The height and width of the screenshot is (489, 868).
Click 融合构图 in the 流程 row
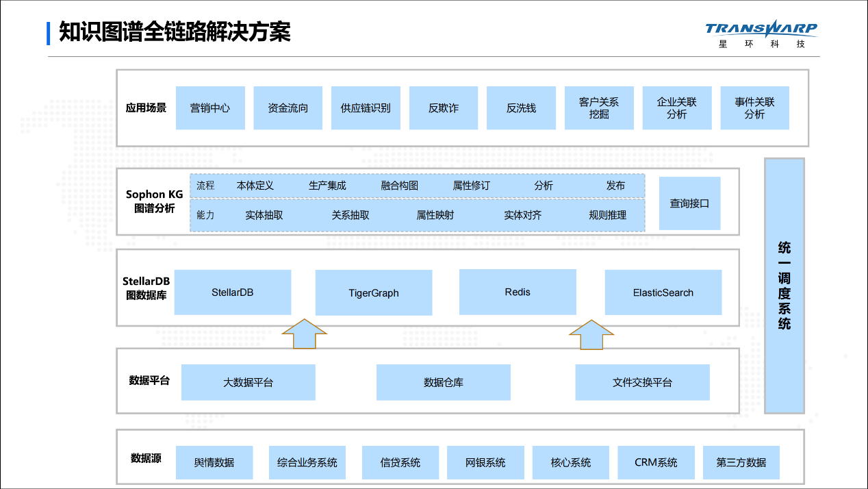coord(400,186)
